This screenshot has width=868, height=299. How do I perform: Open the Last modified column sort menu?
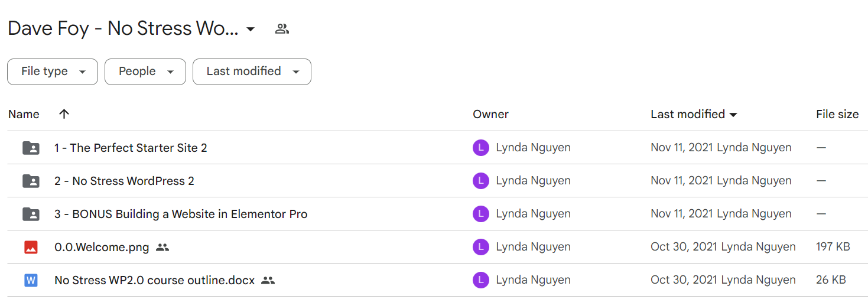(694, 114)
